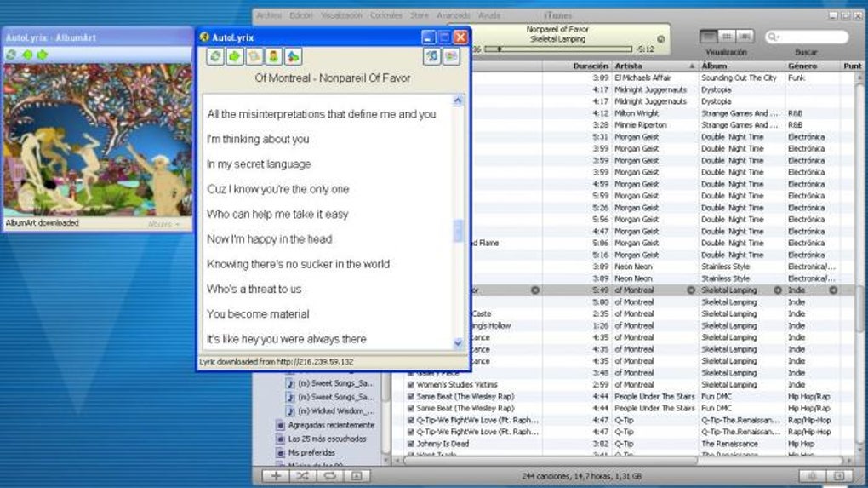868x488 pixels.
Task: Click the iTunes add playlist plus button
Action: click(276, 476)
